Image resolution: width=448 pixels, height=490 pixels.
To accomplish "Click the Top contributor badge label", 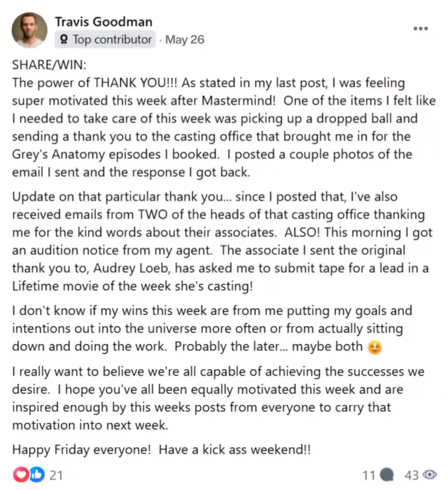I will [105, 39].
